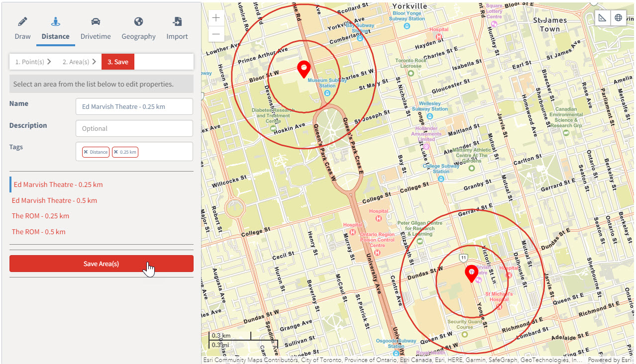Click the Tags input box
This screenshot has height=364, width=636.
[x=134, y=152]
